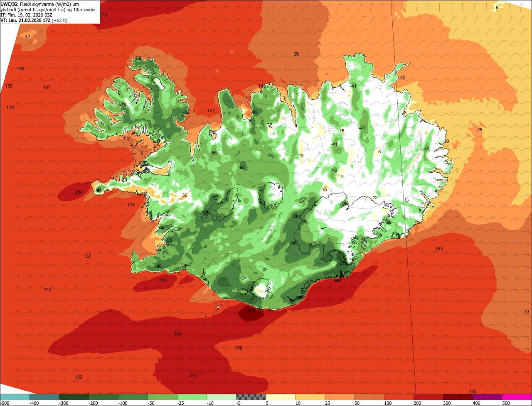The image size is (532, 406).
Task: Click the 'IT: Fim. 19. 02. 2026 03Z' line
Action: pos(26,15)
